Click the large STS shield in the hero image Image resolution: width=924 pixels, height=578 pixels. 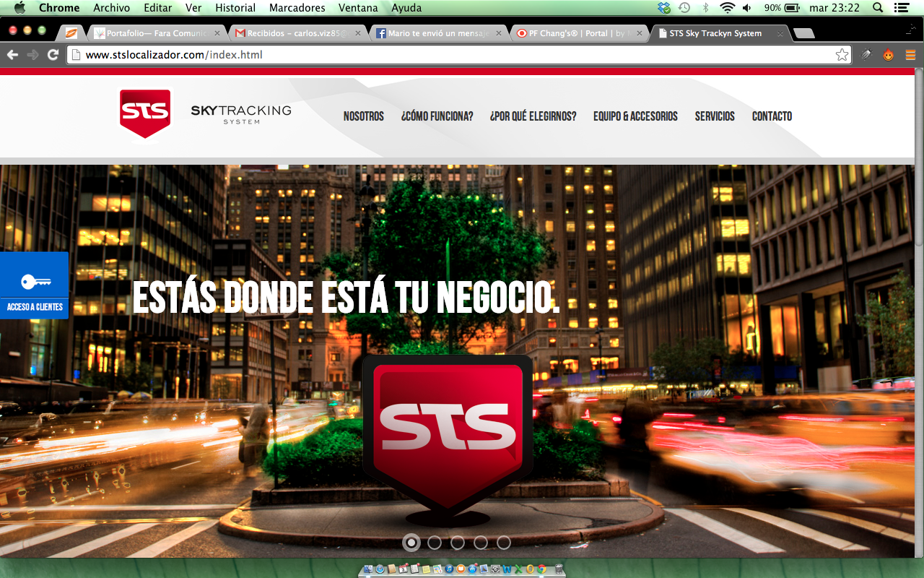click(448, 437)
